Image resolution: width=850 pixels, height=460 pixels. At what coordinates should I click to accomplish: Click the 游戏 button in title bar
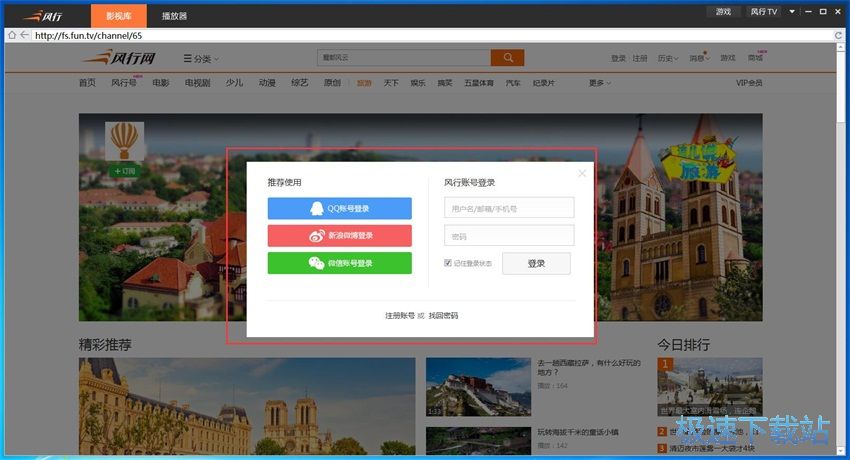723,11
